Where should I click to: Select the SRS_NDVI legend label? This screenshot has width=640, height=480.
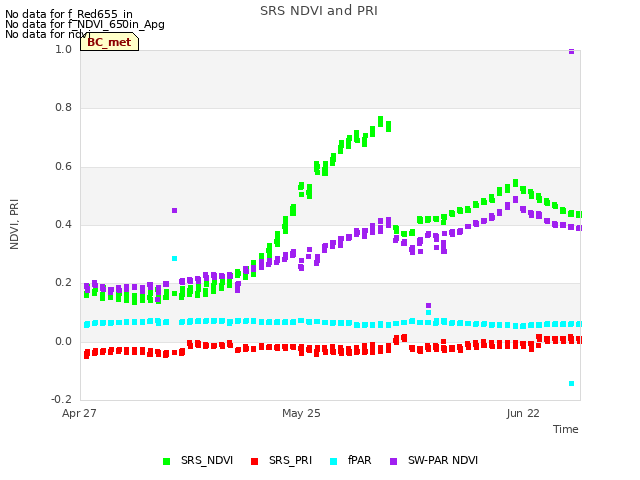tap(207, 460)
